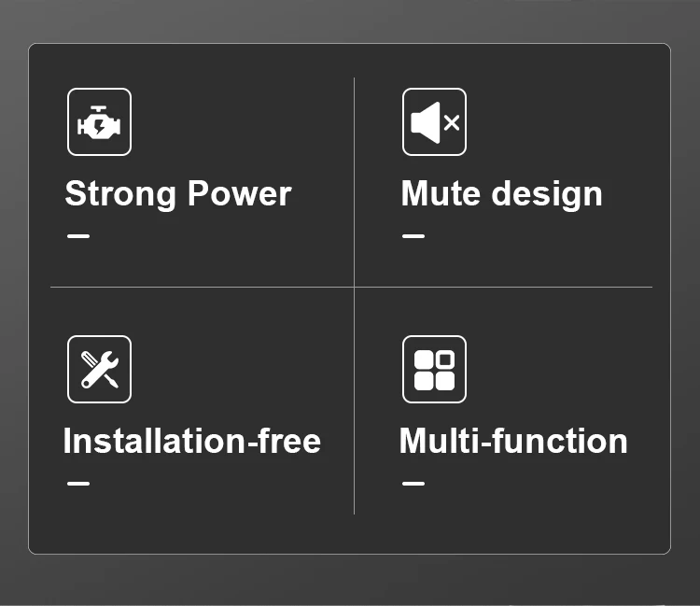Viewport: 700px width, 606px height.
Task: Click the Mute design heading
Action: pyautogui.click(x=501, y=194)
